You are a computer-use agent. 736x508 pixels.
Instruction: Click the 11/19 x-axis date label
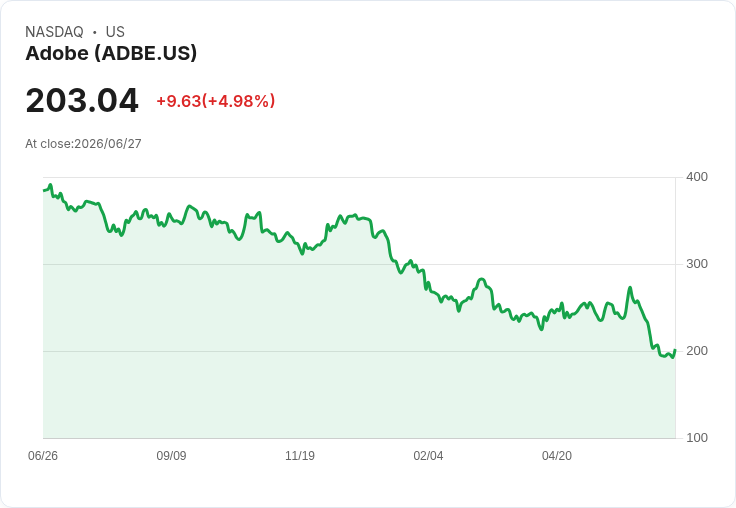[x=300, y=456]
